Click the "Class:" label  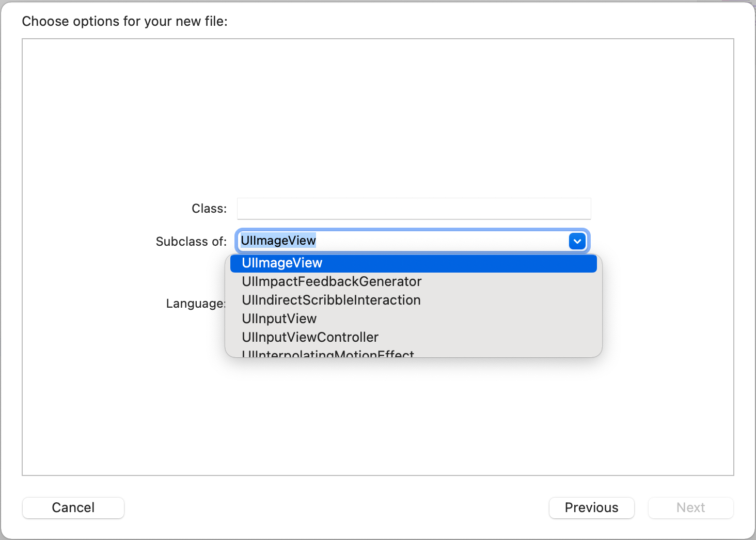point(209,209)
